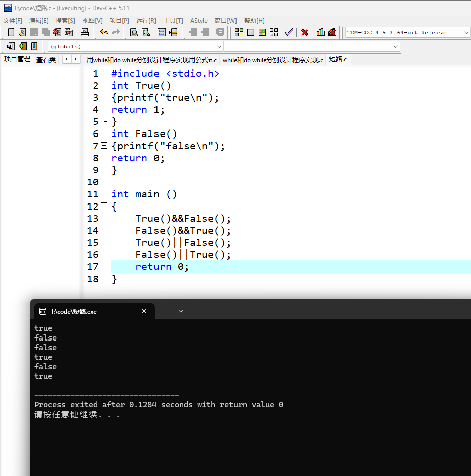
Task: Open the 编辑[E] menu
Action: (39, 21)
